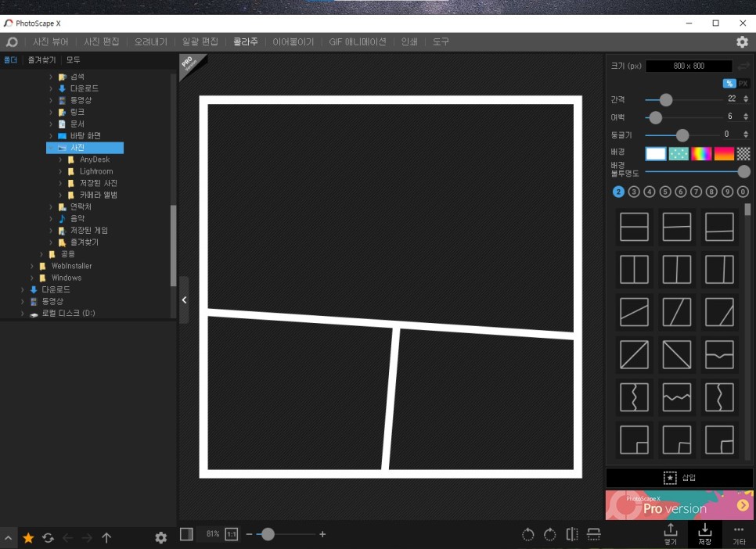This screenshot has width=756, height=549.
Task: Click zoom in plus icon
Action: click(x=322, y=534)
